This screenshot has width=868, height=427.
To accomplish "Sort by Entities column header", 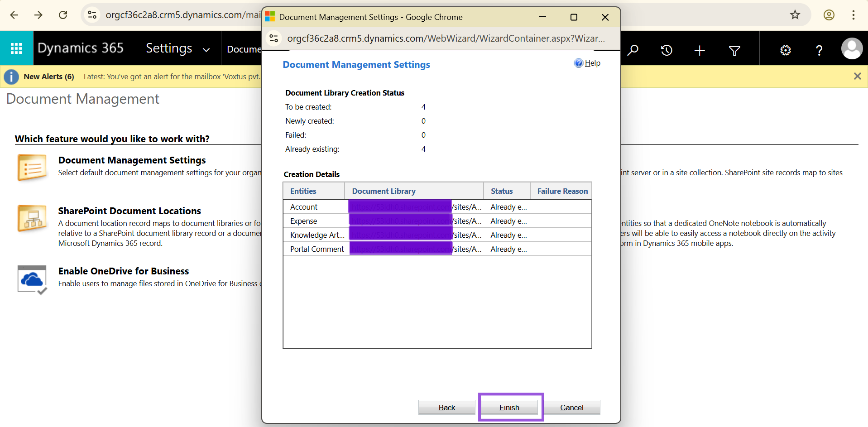I will 314,191.
